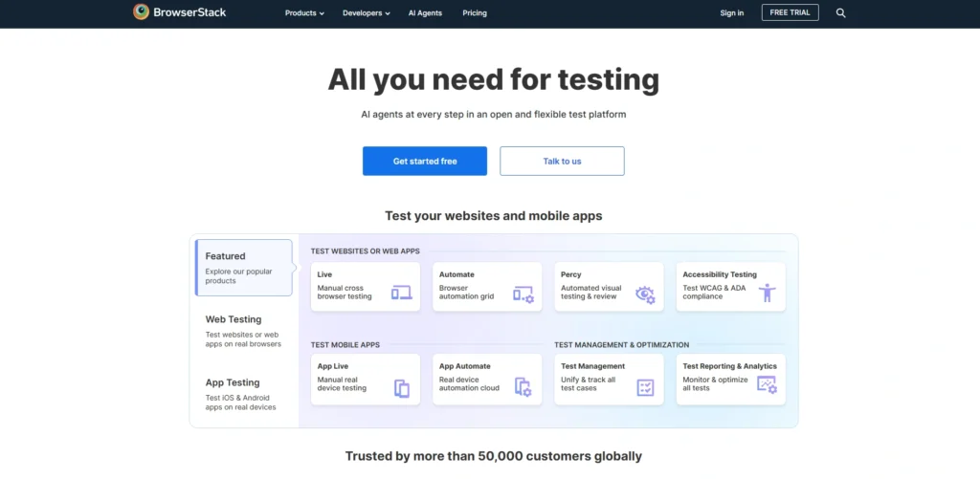Click the App Live phones icon
This screenshot has width=980, height=479.
click(x=402, y=388)
